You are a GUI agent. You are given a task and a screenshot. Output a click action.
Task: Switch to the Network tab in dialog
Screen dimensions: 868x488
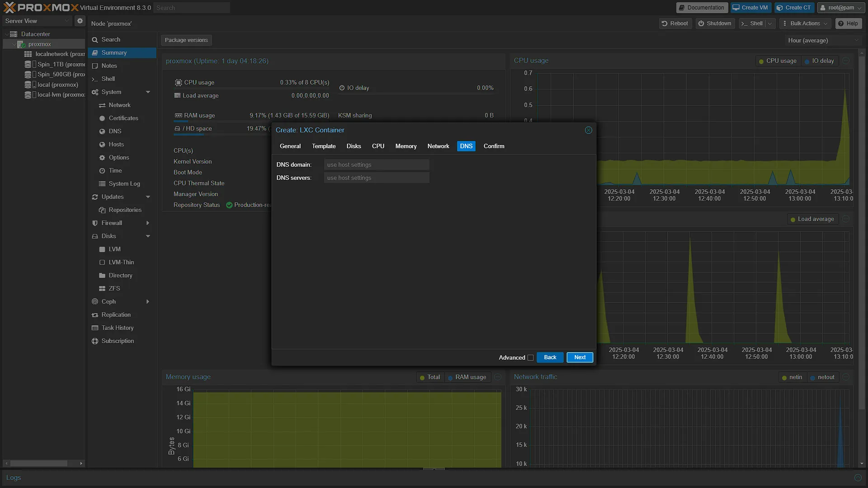click(x=438, y=146)
